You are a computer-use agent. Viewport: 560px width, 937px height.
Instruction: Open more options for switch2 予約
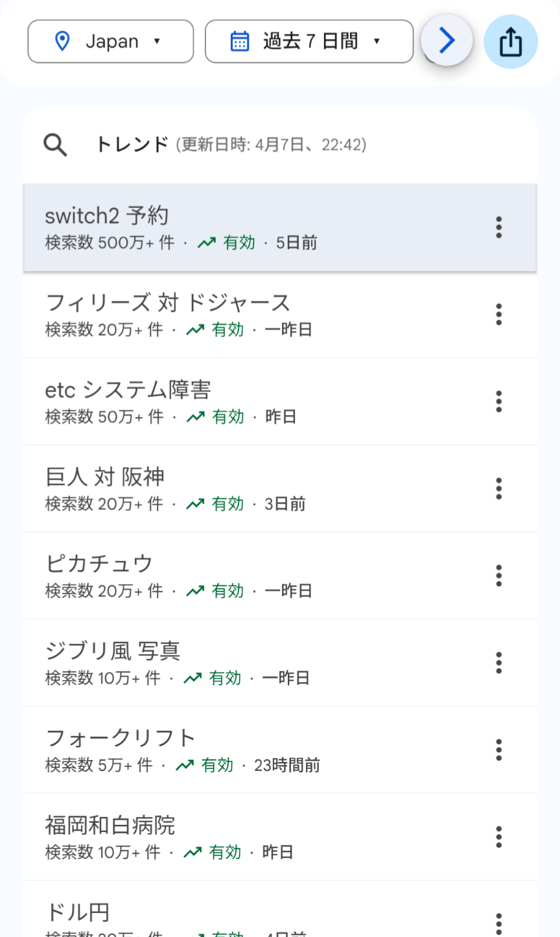[498, 228]
